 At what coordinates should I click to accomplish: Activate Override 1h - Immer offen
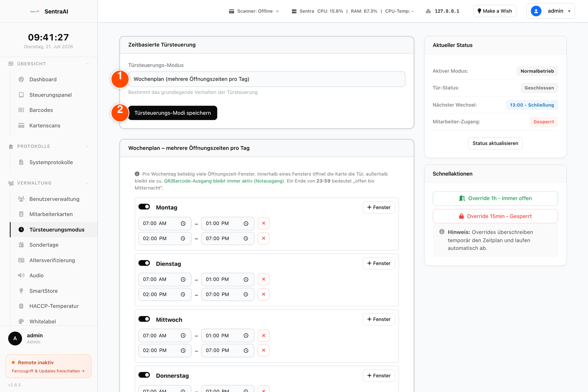point(495,198)
